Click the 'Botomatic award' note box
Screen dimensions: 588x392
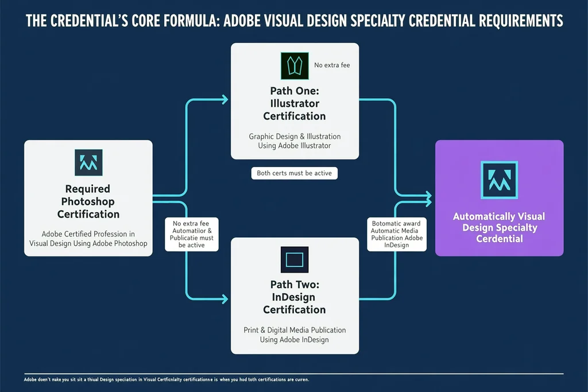click(397, 234)
